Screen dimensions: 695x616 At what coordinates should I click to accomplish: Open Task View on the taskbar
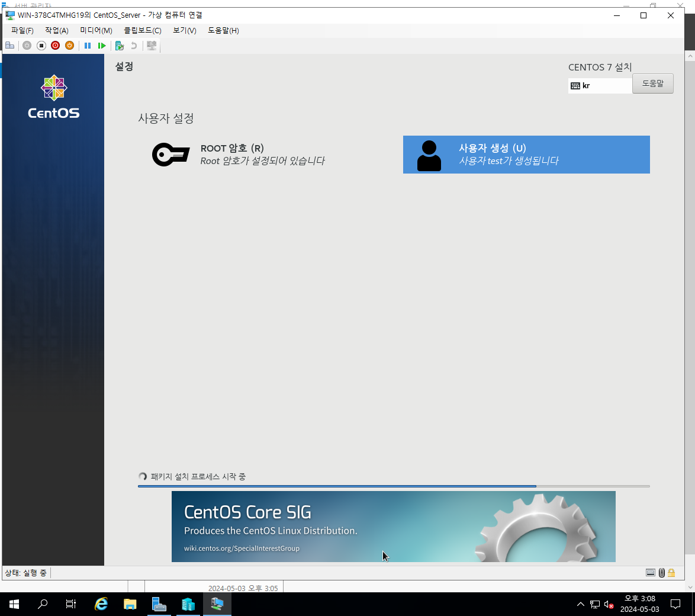pyautogui.click(x=71, y=604)
